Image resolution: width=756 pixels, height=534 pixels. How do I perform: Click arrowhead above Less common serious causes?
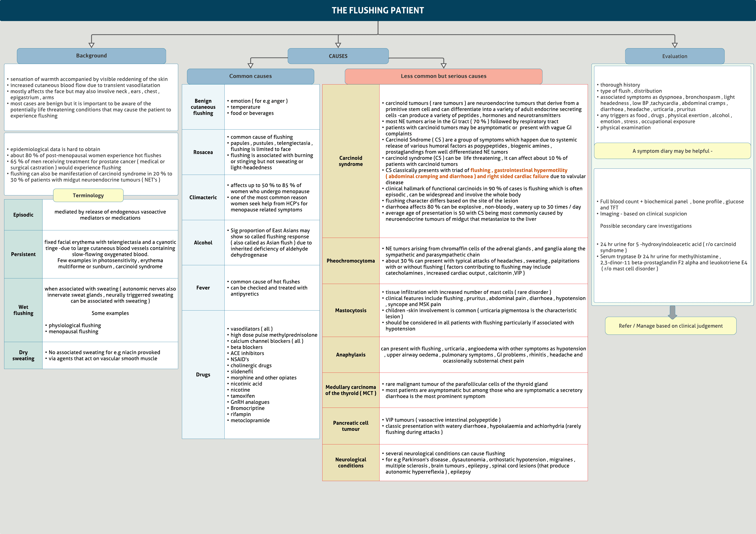click(x=444, y=66)
